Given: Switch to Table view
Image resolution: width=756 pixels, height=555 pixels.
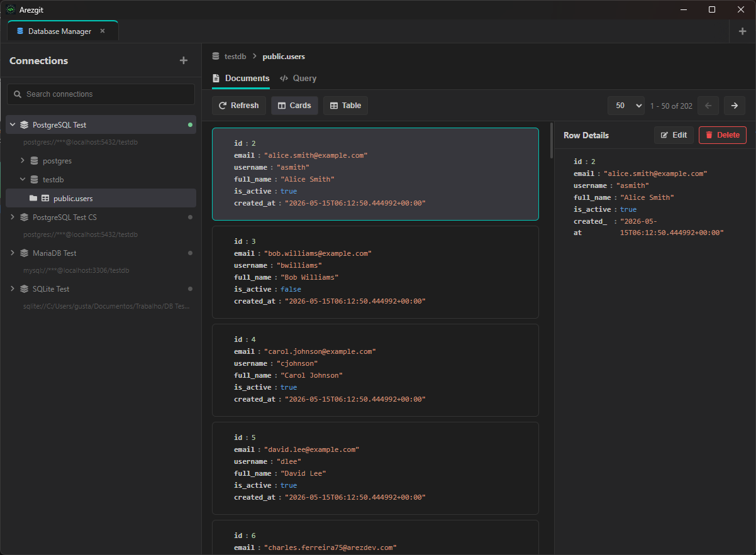Looking at the screenshot, I should pyautogui.click(x=345, y=106).
